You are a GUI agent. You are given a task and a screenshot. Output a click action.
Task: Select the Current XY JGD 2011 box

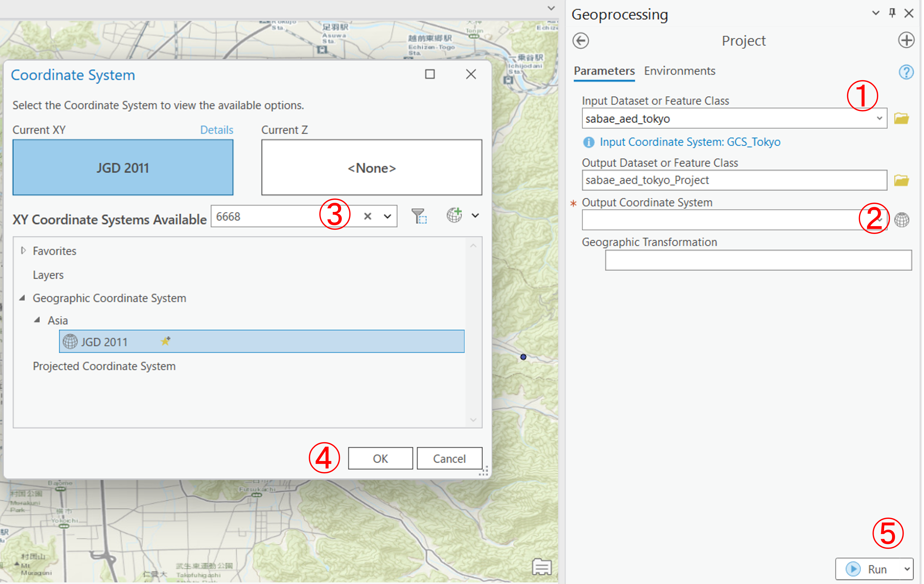[123, 168]
